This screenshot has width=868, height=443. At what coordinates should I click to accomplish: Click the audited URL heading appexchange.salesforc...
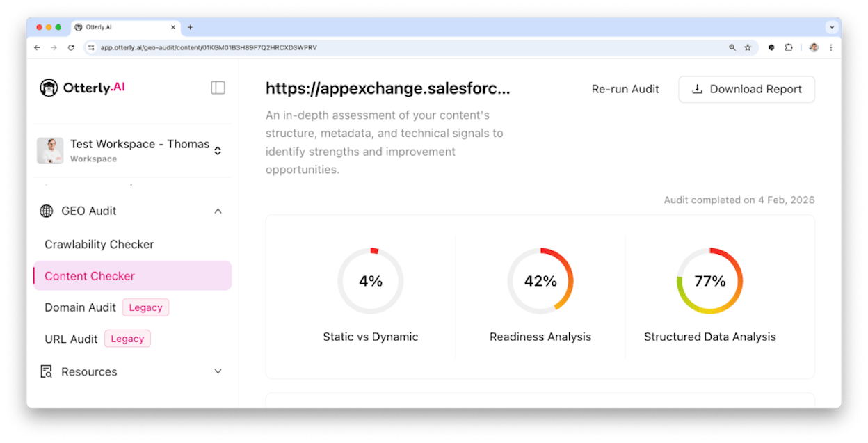[388, 88]
